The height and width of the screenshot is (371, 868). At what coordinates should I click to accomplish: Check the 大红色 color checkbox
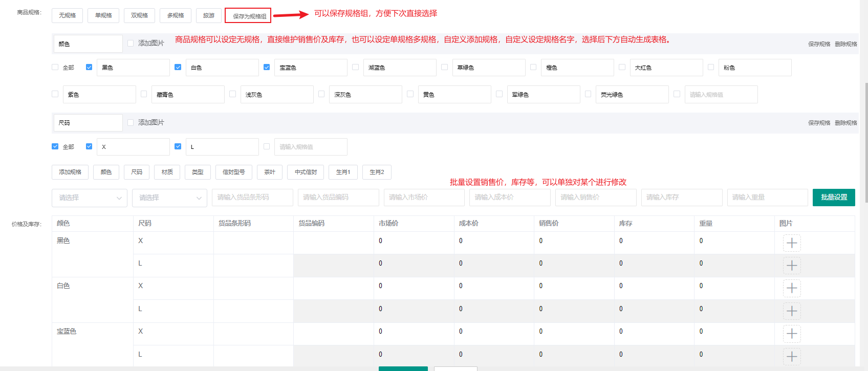click(622, 67)
